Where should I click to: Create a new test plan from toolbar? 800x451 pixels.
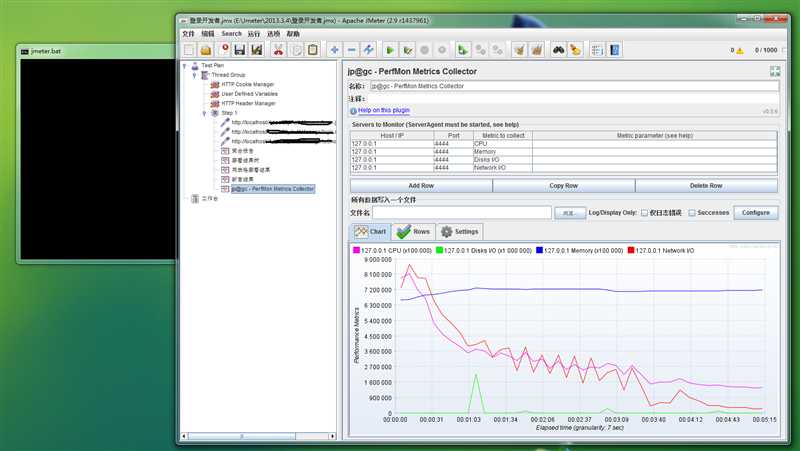pos(189,50)
